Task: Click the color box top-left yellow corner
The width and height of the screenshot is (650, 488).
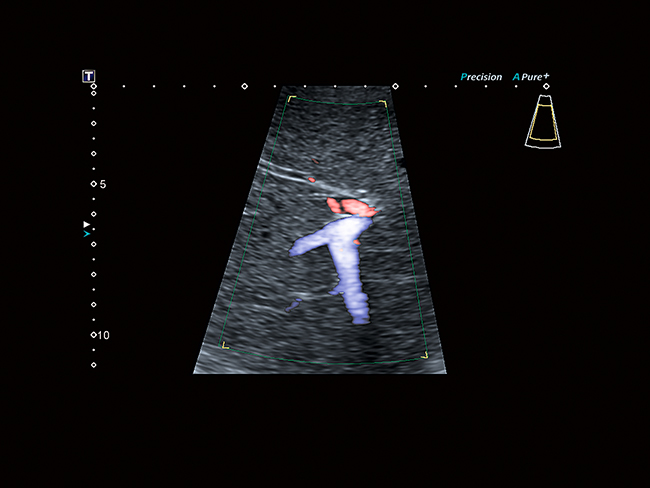Action: [290, 99]
